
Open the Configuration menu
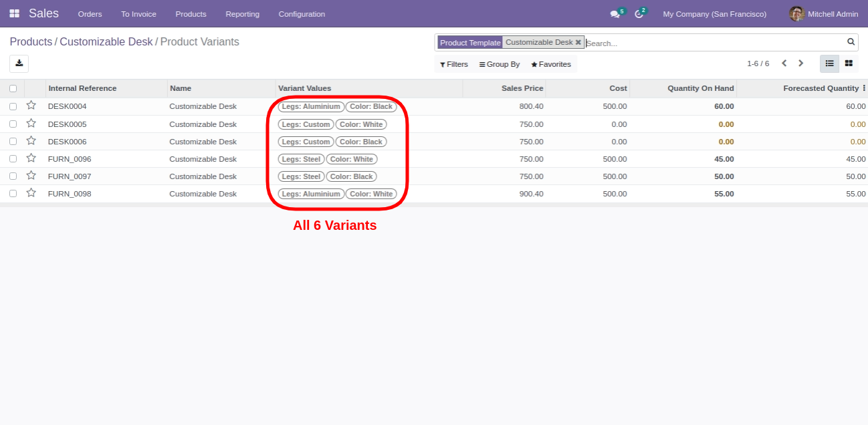[x=302, y=14]
